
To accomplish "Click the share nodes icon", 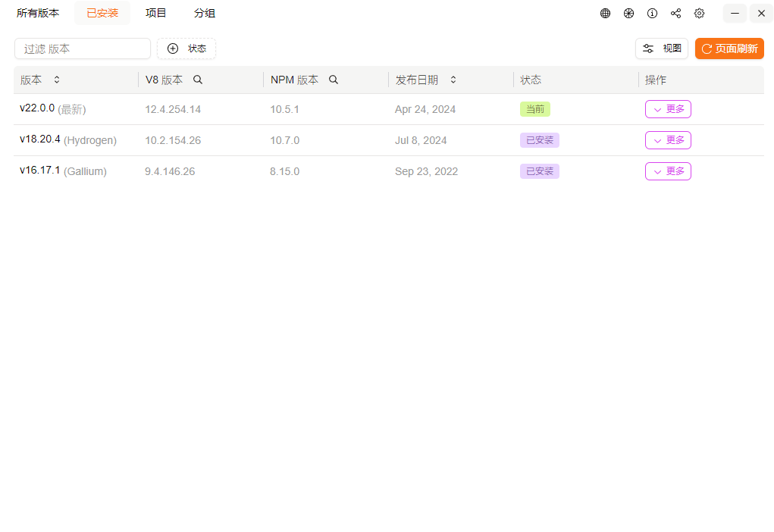I will [675, 14].
